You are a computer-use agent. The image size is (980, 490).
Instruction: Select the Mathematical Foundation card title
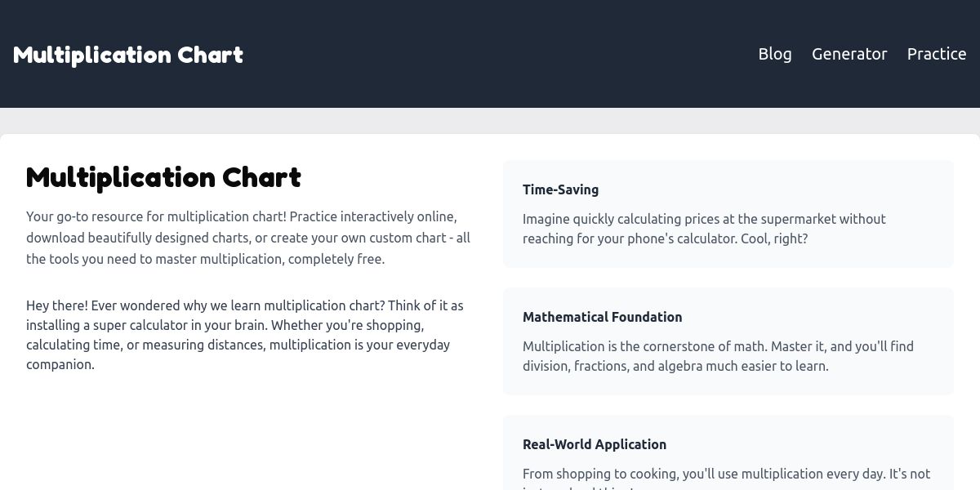pyautogui.click(x=602, y=317)
